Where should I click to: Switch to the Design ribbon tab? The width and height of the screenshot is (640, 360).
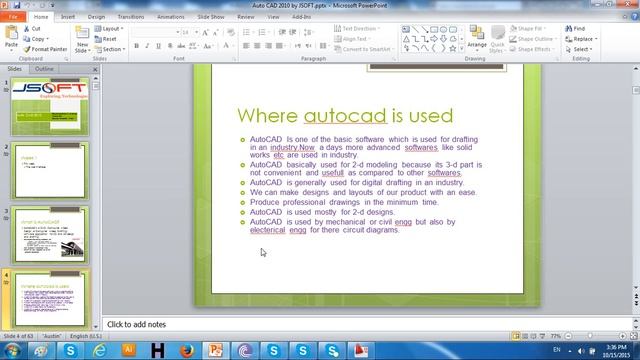(96, 17)
